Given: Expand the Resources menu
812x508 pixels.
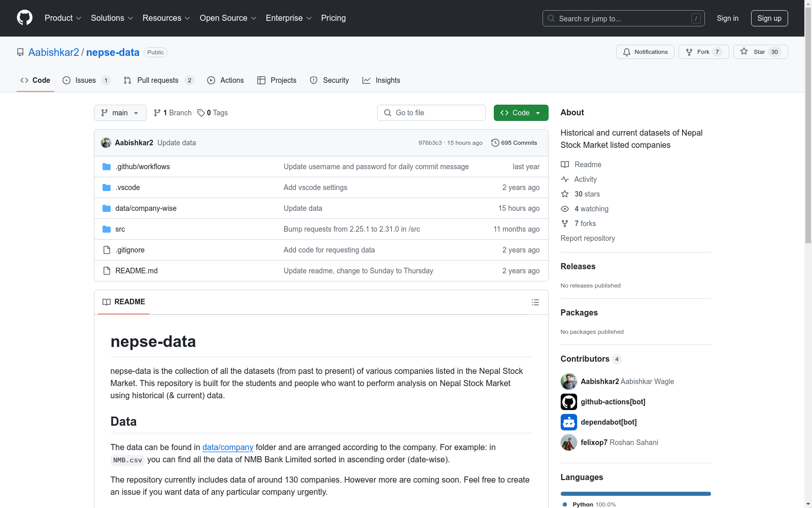Looking at the screenshot, I should pyautogui.click(x=166, y=18).
